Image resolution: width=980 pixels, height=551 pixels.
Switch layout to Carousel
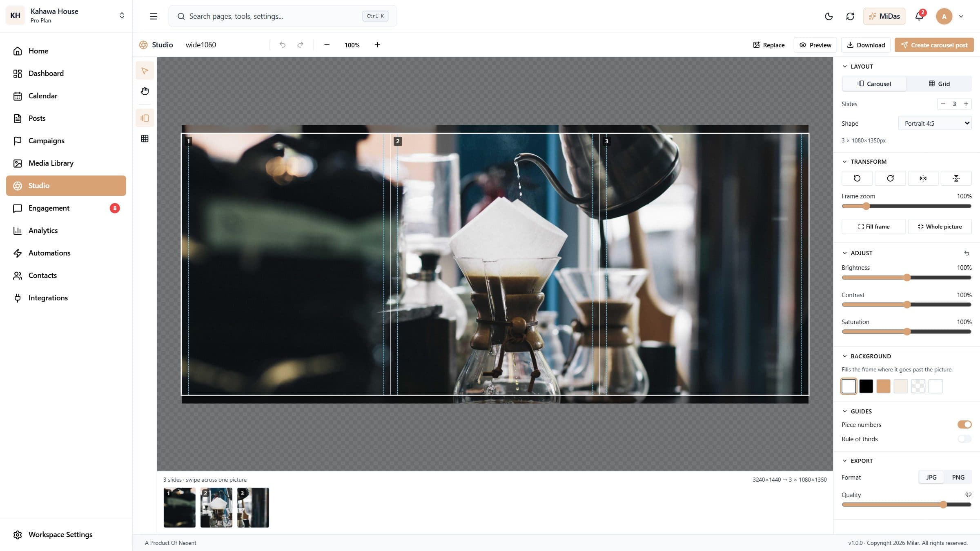tap(874, 84)
